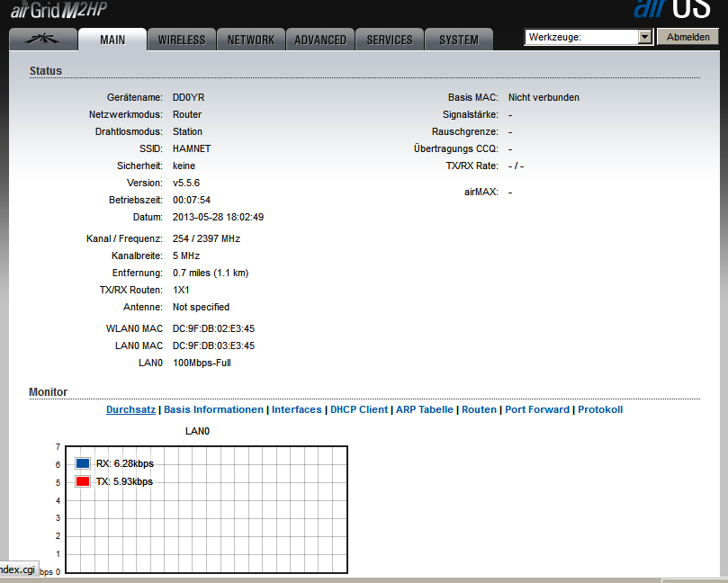View the DHCP Client info

pyautogui.click(x=359, y=409)
